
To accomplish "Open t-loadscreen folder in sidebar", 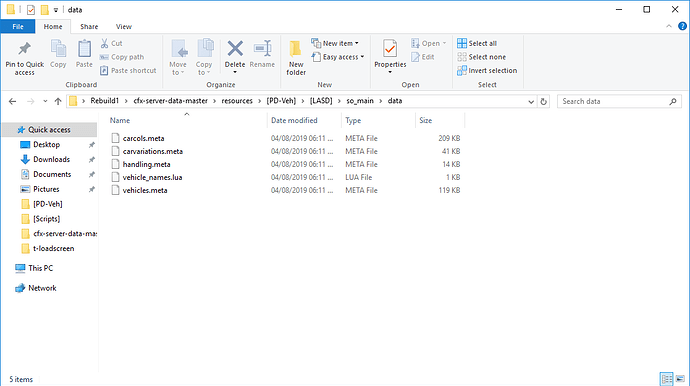I will [53, 248].
